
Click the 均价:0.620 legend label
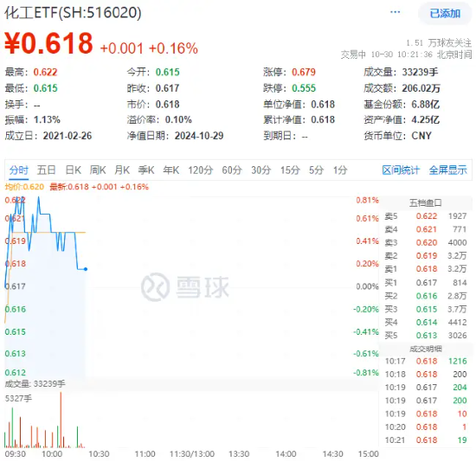24,187
